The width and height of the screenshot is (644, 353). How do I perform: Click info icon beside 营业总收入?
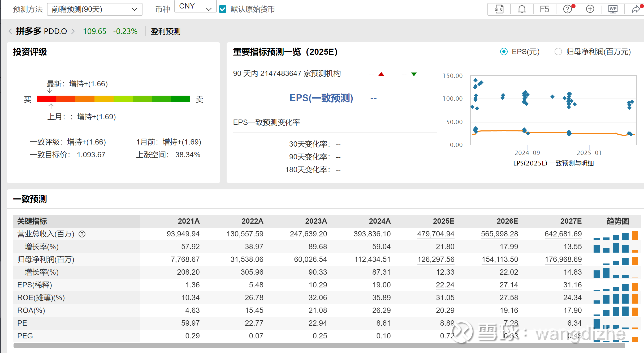[82, 234]
